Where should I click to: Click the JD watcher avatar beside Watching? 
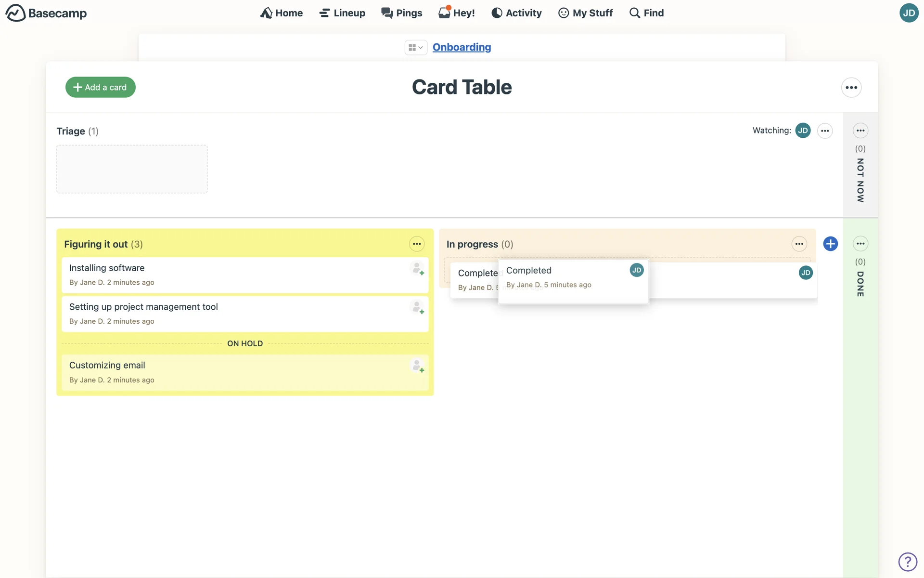click(803, 131)
